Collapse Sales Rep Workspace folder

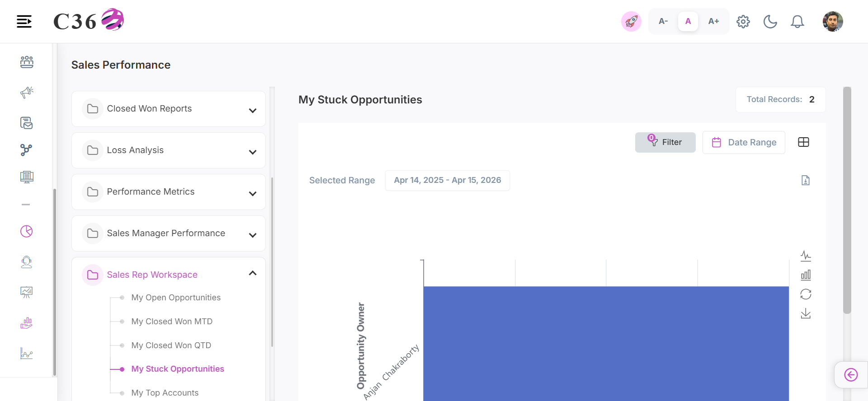click(x=169, y=275)
